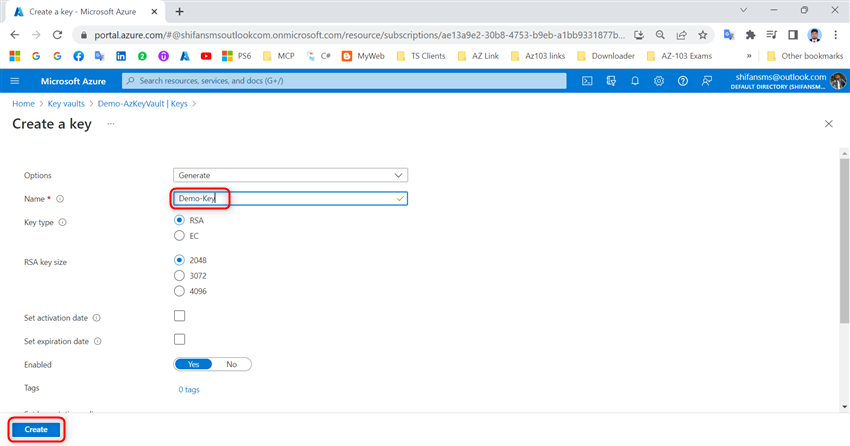Open the MCP bookmark folder

[279, 56]
